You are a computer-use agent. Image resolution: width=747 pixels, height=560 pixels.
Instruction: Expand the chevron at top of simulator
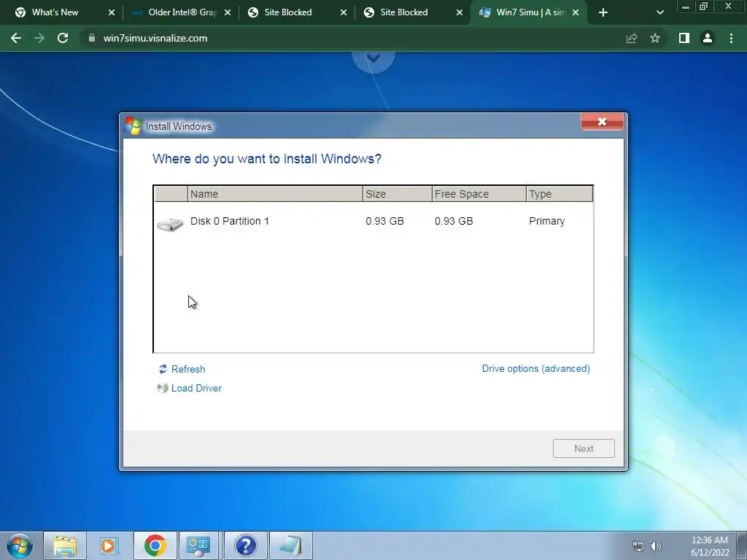373,58
